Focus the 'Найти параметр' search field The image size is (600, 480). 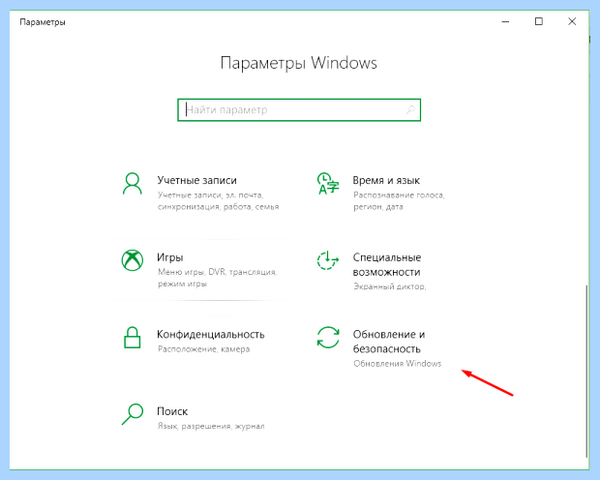point(299,110)
